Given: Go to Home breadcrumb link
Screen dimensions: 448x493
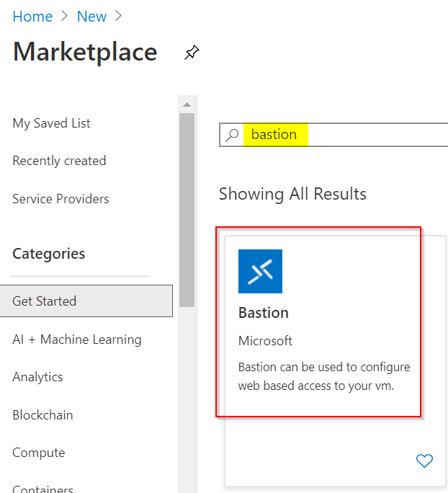Looking at the screenshot, I should click(x=32, y=17).
